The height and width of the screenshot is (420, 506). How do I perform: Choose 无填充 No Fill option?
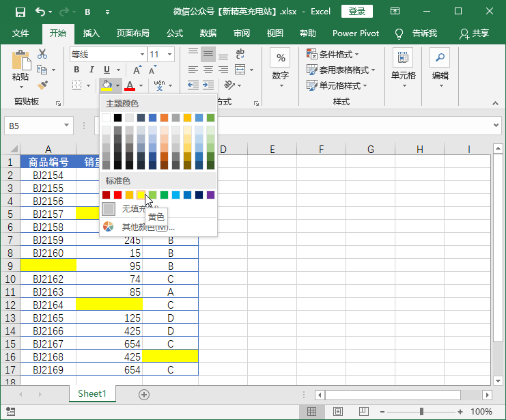pyautogui.click(x=158, y=209)
